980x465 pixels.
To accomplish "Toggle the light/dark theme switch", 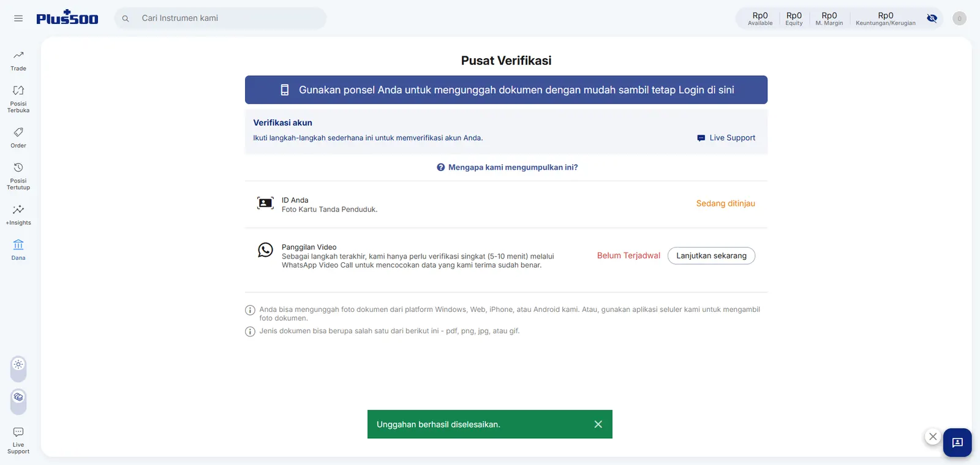I will tap(18, 368).
